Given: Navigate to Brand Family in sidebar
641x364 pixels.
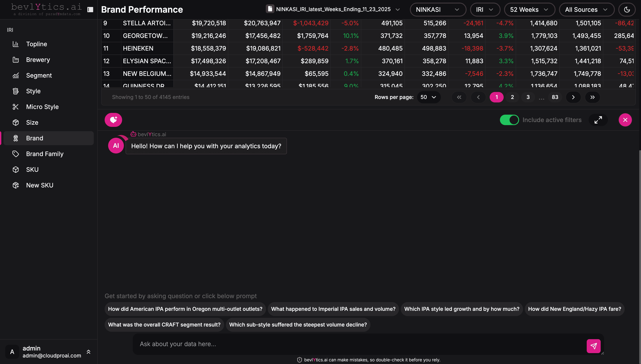Looking at the screenshot, I should 45,154.
